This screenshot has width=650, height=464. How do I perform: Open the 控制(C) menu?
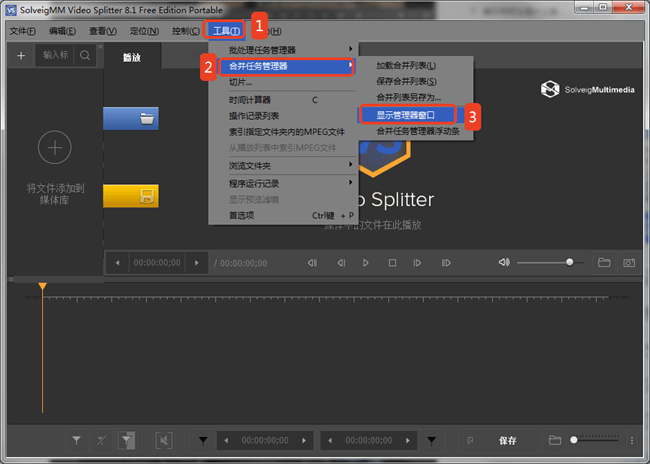[x=186, y=31]
